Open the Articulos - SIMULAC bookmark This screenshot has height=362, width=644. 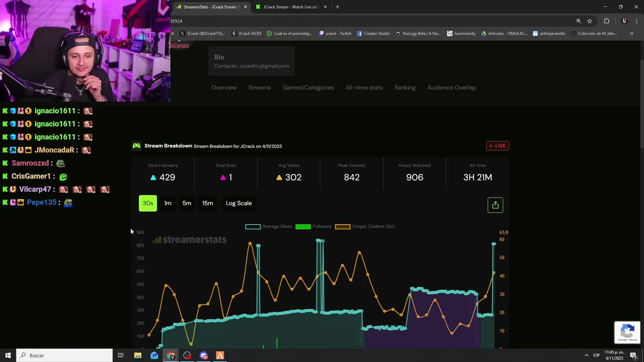point(504,34)
